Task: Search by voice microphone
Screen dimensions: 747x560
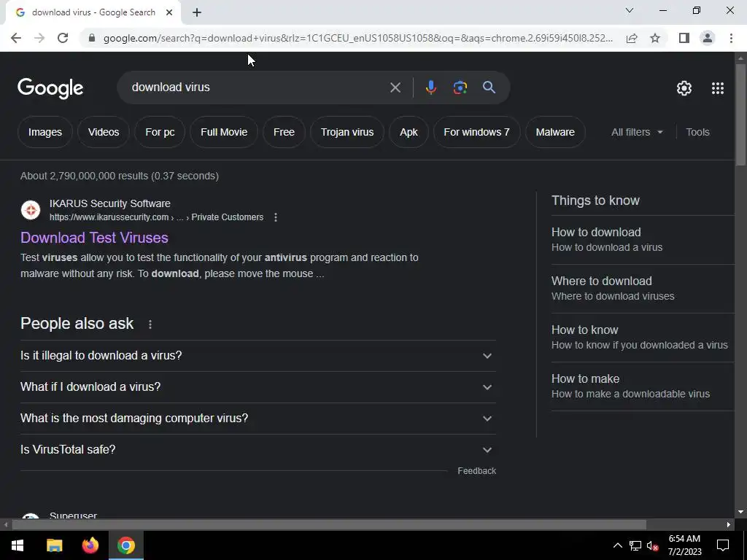Action: click(x=430, y=87)
